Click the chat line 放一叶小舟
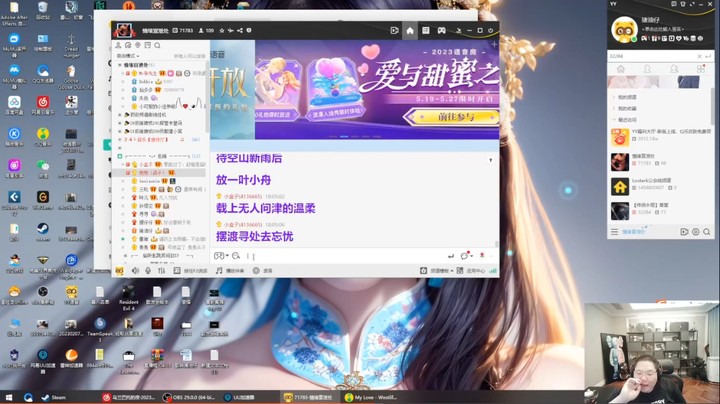Viewport: 720px width, 404px height. (x=243, y=180)
